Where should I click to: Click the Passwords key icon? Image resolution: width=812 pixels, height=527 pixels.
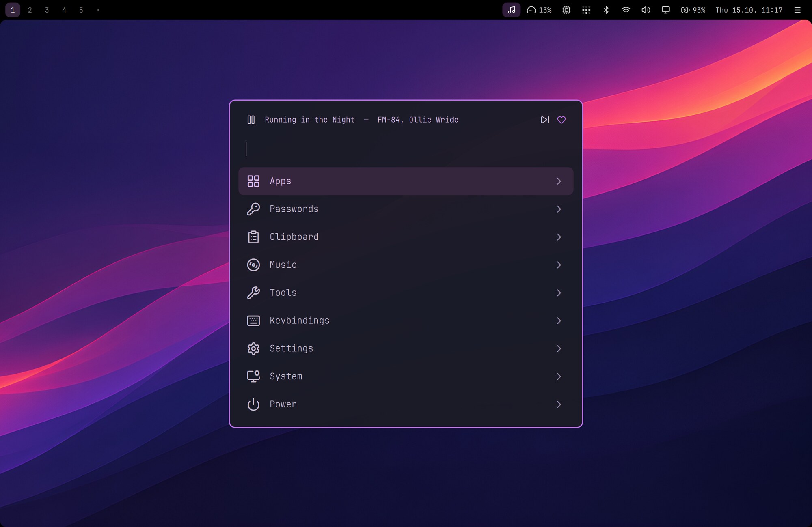point(253,209)
